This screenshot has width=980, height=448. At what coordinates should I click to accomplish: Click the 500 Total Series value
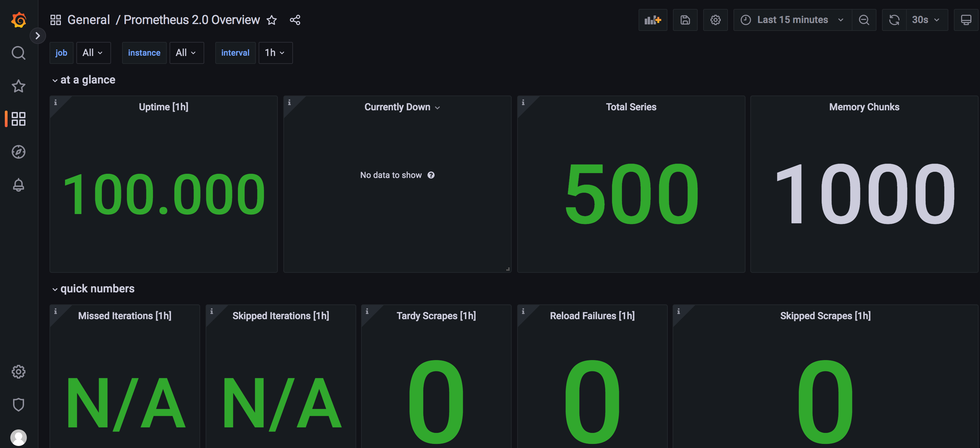click(631, 194)
